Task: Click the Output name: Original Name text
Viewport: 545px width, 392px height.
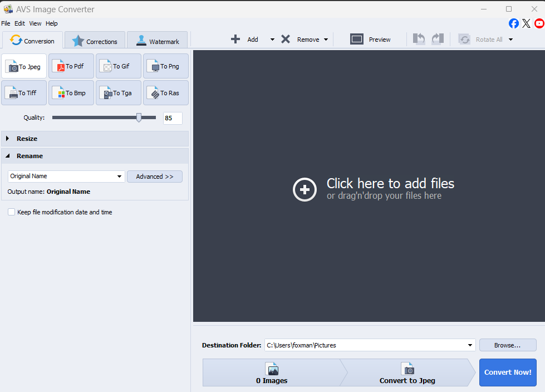Action: tap(48, 192)
